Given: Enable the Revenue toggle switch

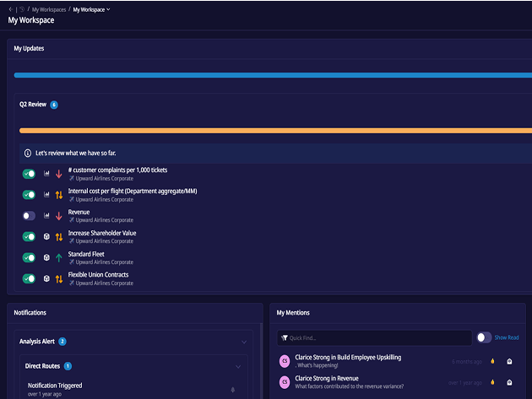Looking at the screenshot, I should coord(29,216).
